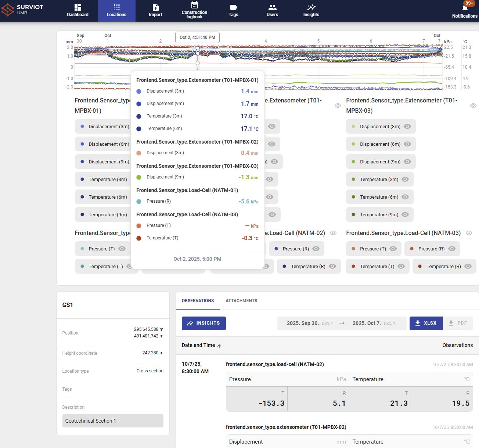Click the Surviot UMB logo

23,10
